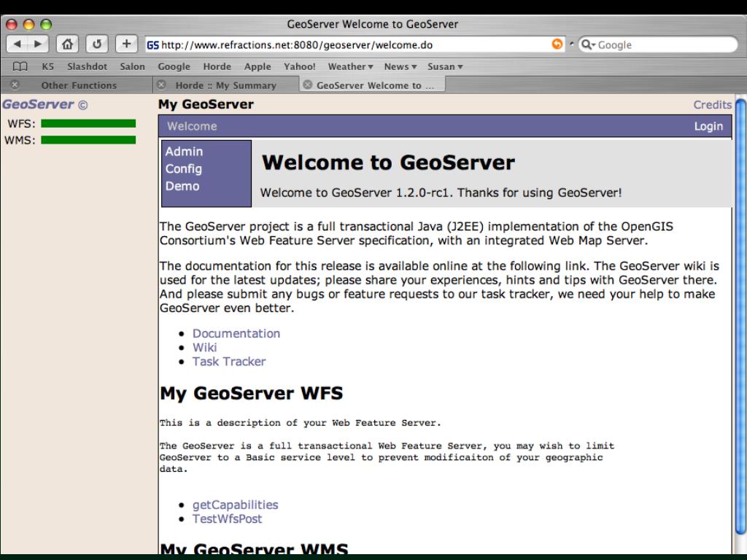Click the blue vertical scrollbar thumb
The image size is (747, 560).
tap(741, 316)
